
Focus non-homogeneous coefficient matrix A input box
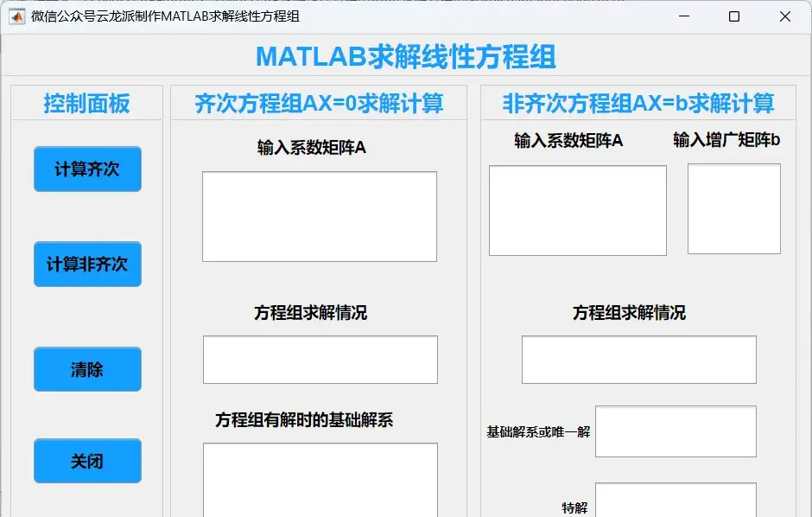coord(578,210)
